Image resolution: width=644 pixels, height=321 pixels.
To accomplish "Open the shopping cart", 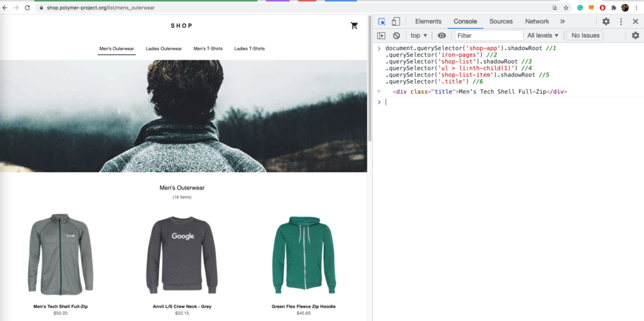I will point(354,26).
